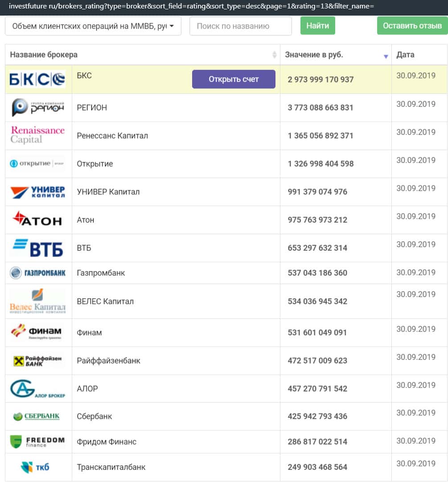Click the green Найти button
This screenshot has width=448, height=482.
click(x=317, y=26)
